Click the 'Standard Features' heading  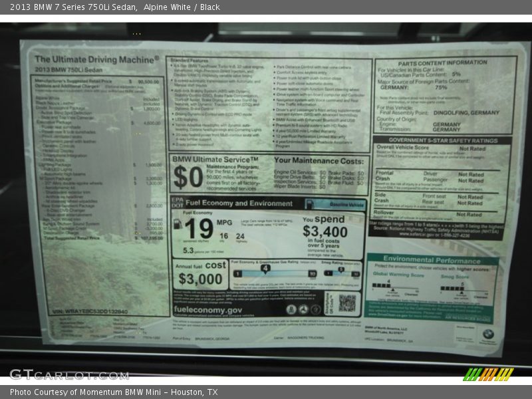[x=189, y=61]
